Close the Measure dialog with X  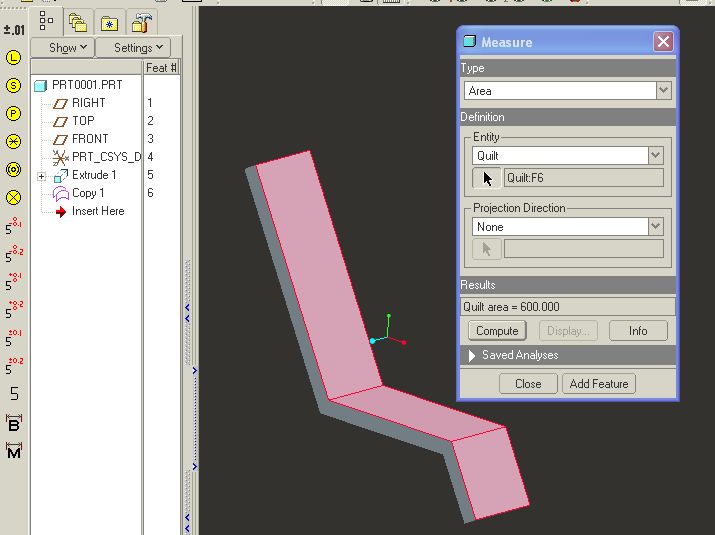click(663, 42)
